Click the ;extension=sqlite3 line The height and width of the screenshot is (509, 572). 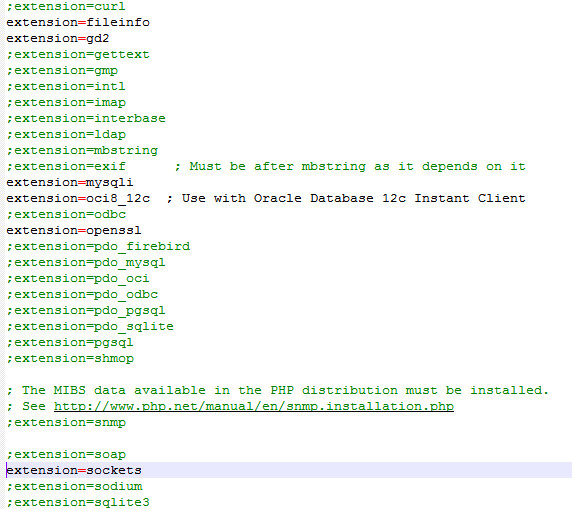pos(78,503)
